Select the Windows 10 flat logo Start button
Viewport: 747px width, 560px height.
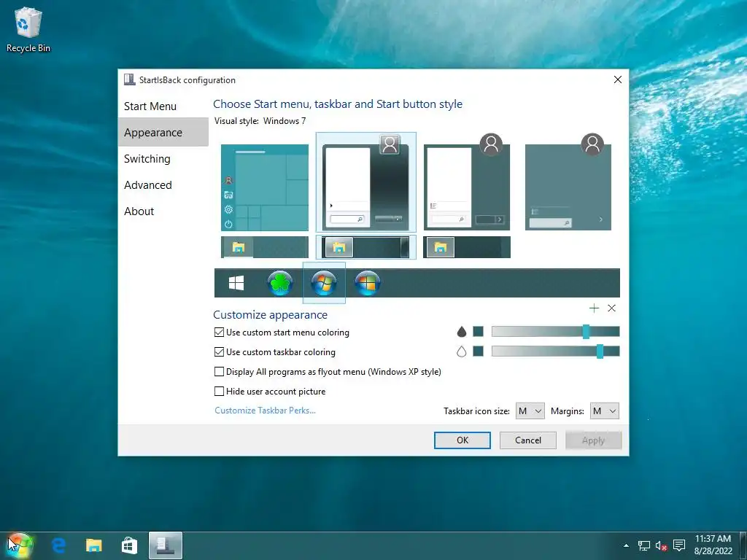(236, 283)
